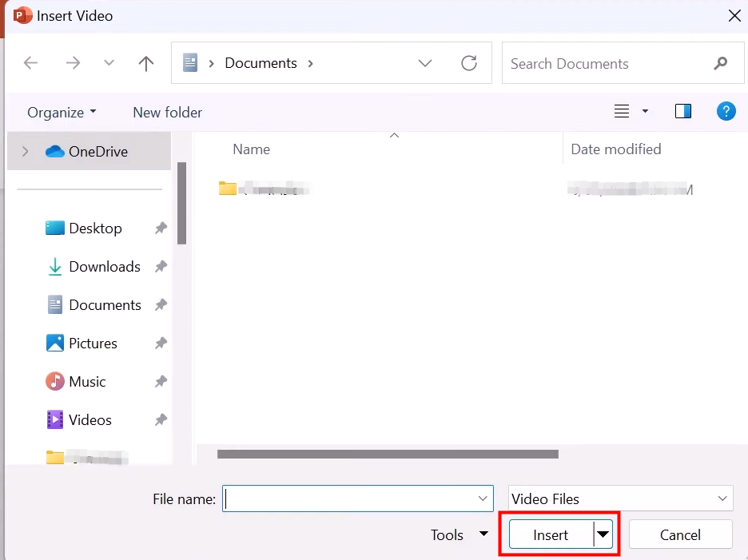Click the Up one level arrow
748x560 pixels.
point(145,64)
